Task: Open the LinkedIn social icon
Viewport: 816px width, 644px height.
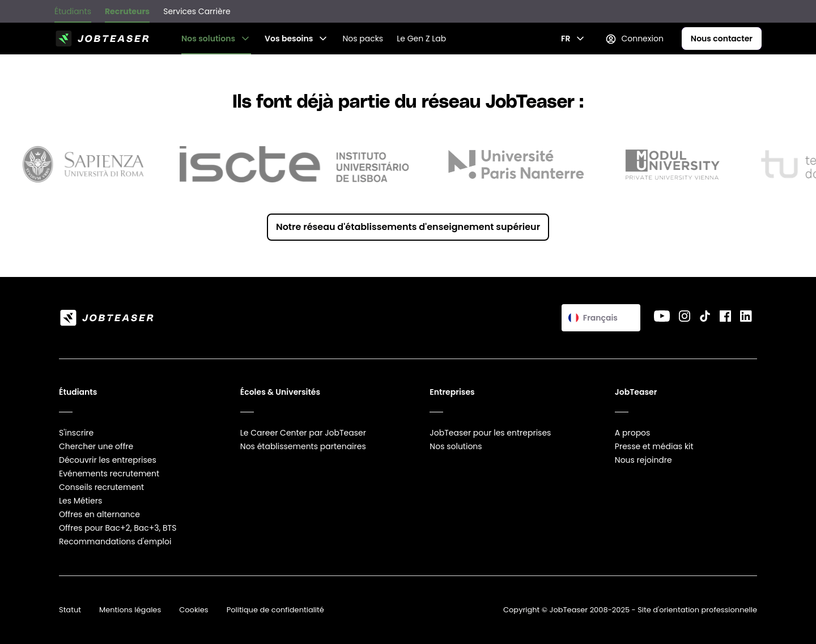Action: point(746,316)
